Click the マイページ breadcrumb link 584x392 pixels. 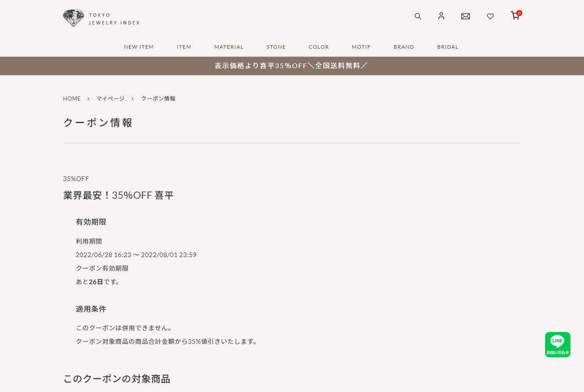click(110, 99)
